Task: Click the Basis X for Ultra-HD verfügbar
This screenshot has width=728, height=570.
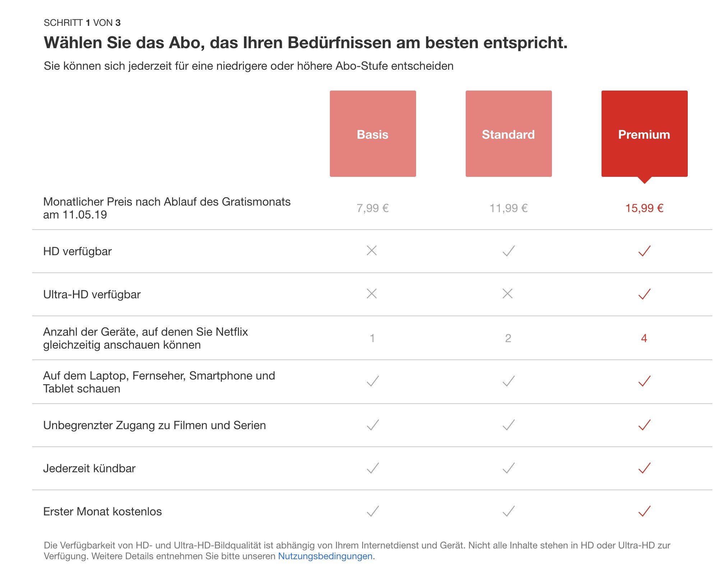Action: [x=372, y=294]
